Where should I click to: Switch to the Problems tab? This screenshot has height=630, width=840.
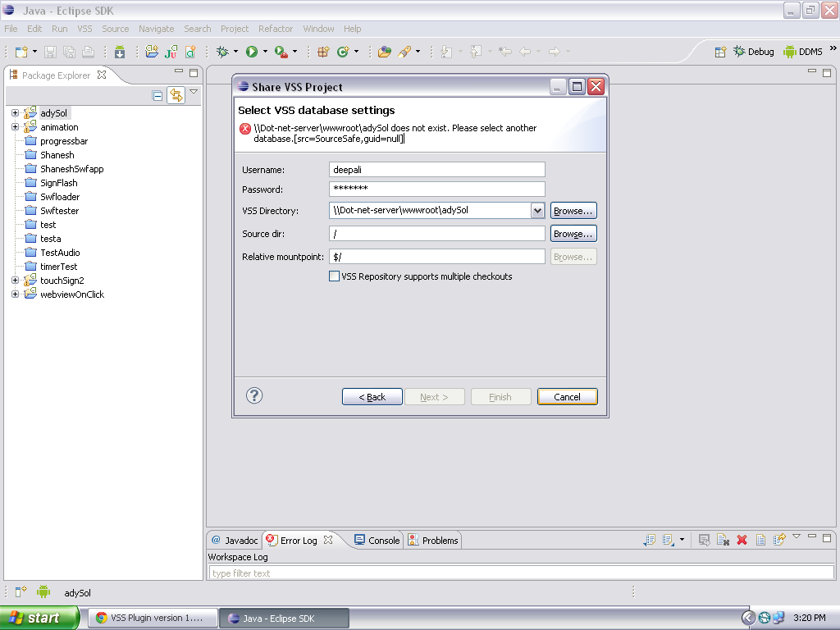tap(433, 541)
